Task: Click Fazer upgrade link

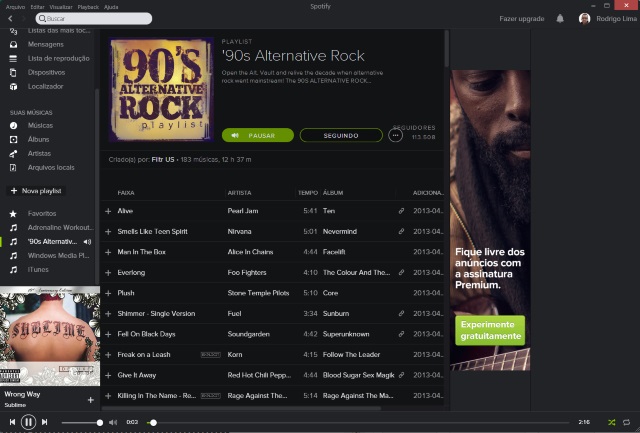Action: pyautogui.click(x=522, y=19)
